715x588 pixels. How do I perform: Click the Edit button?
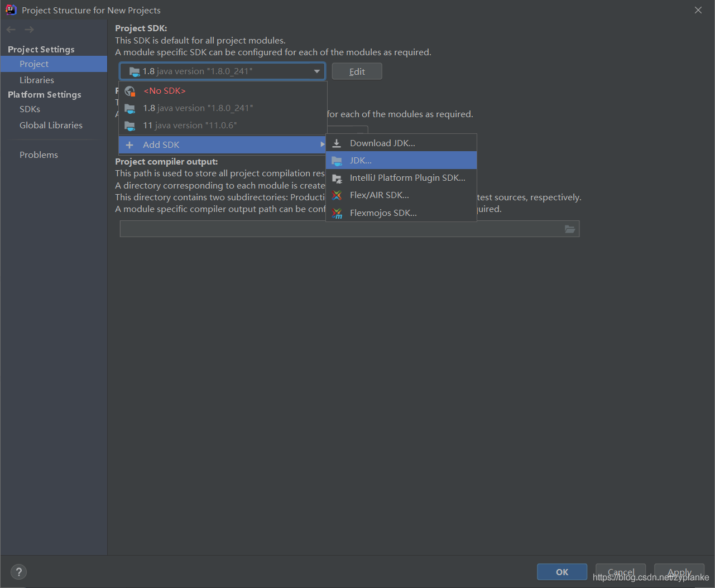click(x=357, y=71)
